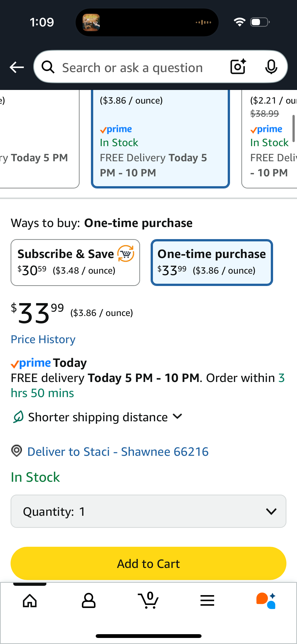Open camera lens search icon
297x644 pixels.
[x=238, y=67]
